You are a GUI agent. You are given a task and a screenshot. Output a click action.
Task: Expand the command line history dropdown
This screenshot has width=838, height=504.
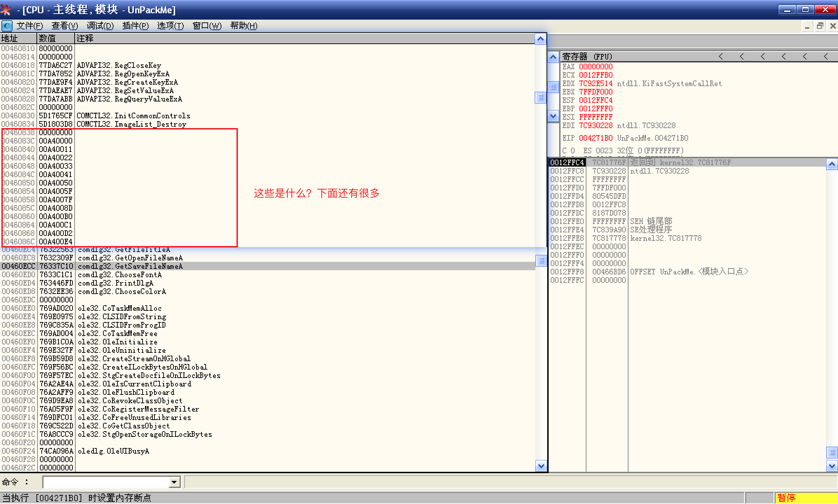coord(174,482)
